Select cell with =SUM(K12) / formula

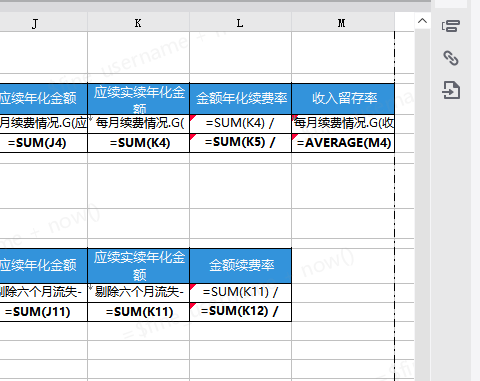[240, 312]
